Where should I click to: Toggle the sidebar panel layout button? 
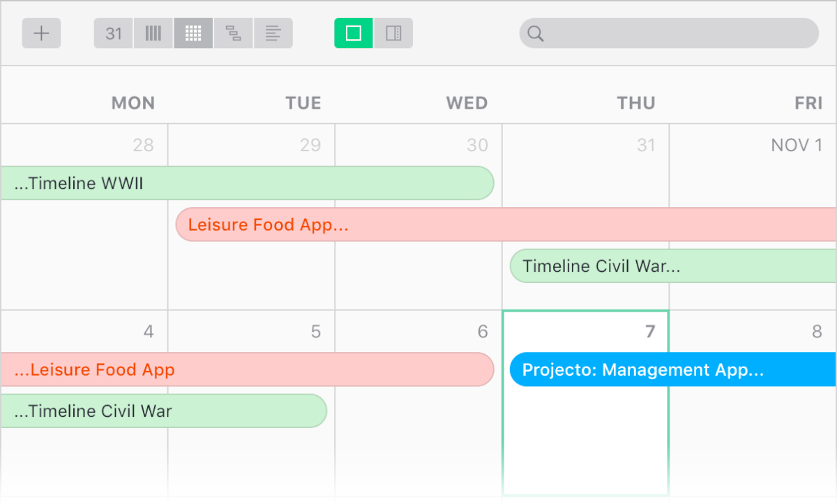coord(393,33)
